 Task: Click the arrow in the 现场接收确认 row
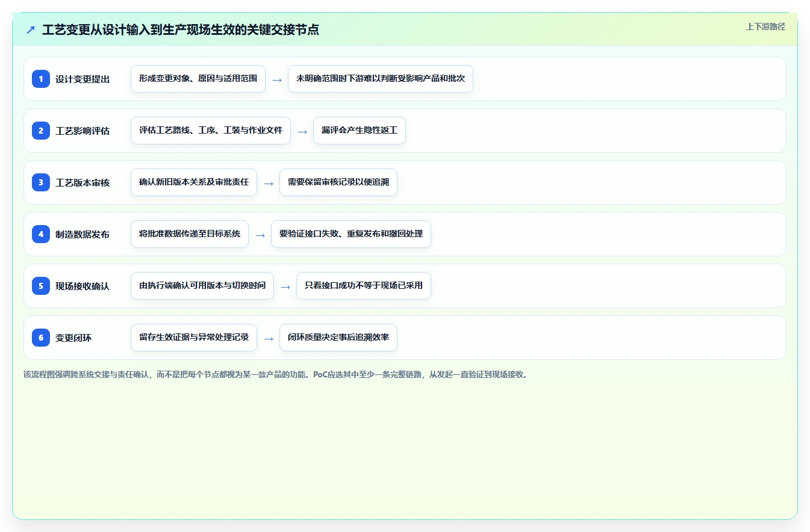tap(285, 286)
